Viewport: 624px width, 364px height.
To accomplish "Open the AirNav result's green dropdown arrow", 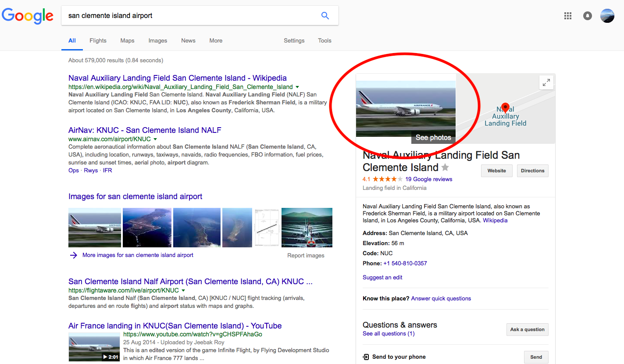I will point(155,139).
